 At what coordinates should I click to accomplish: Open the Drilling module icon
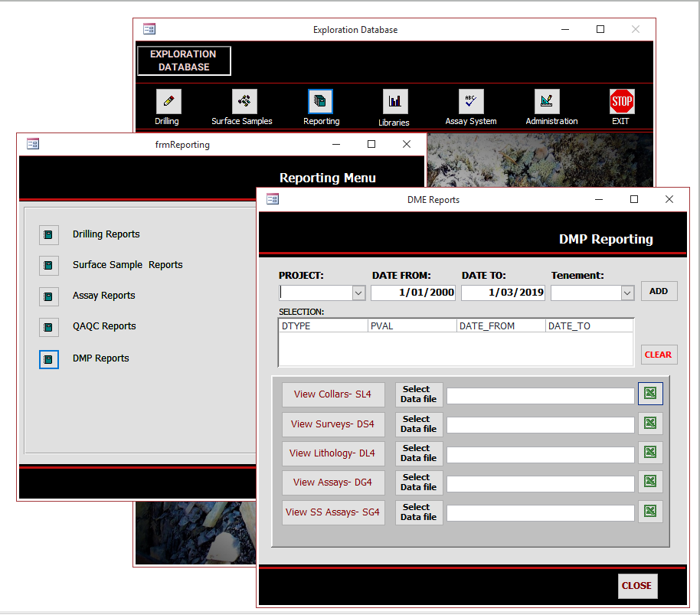168,101
